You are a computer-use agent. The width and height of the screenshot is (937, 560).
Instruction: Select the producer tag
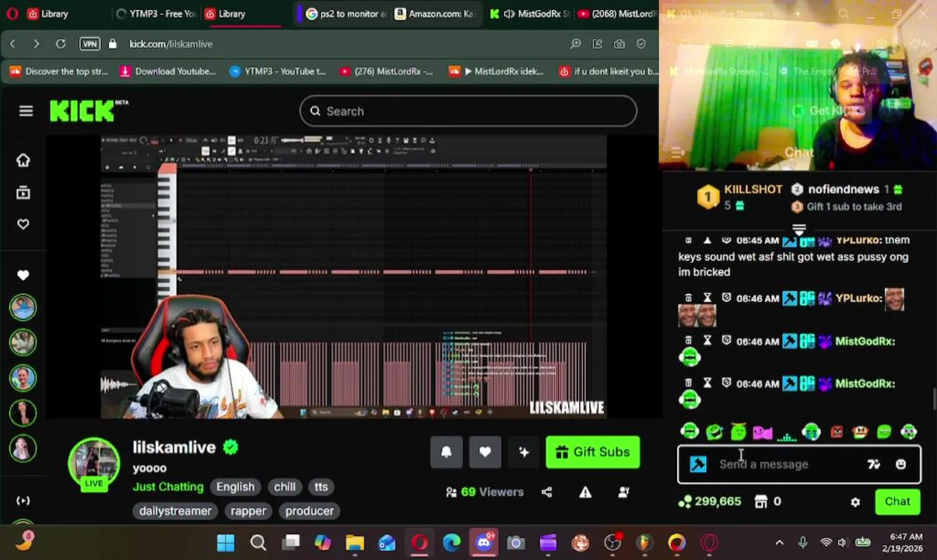pos(309,511)
